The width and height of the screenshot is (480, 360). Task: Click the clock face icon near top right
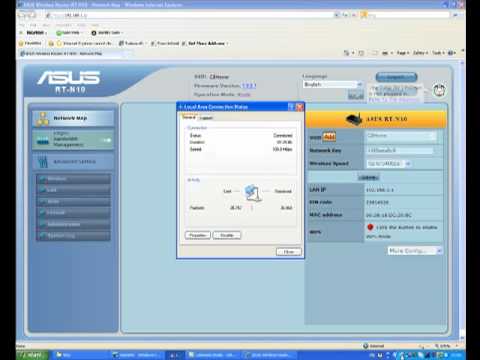coord(439,90)
